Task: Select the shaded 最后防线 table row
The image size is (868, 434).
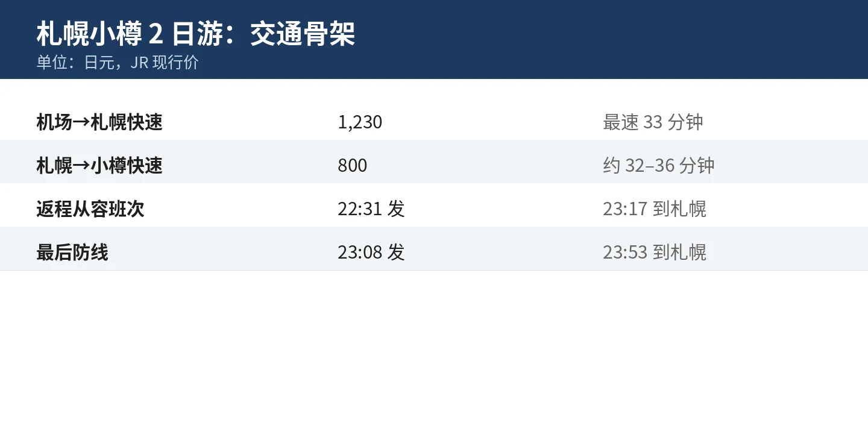Action: click(x=434, y=248)
